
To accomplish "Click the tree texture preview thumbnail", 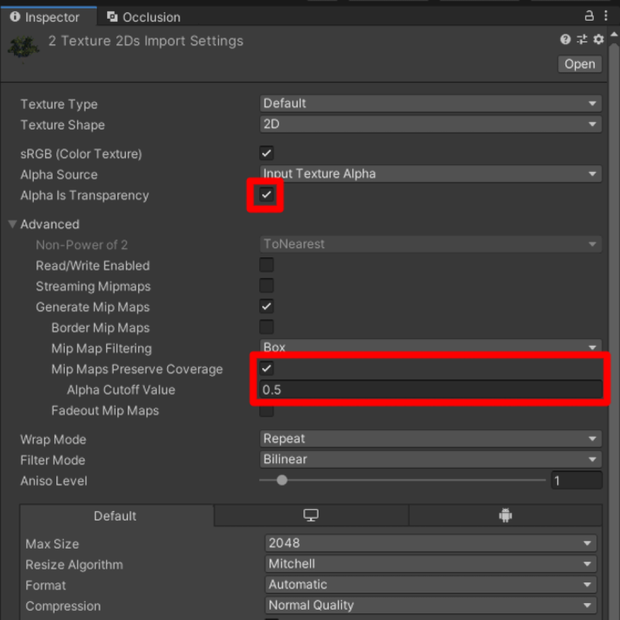I will tap(23, 48).
